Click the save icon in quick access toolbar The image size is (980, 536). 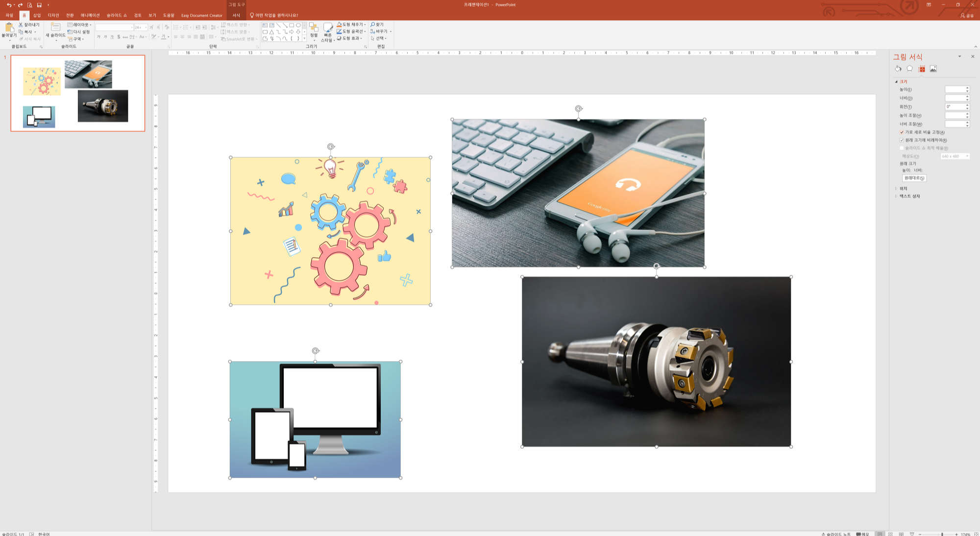[39, 5]
